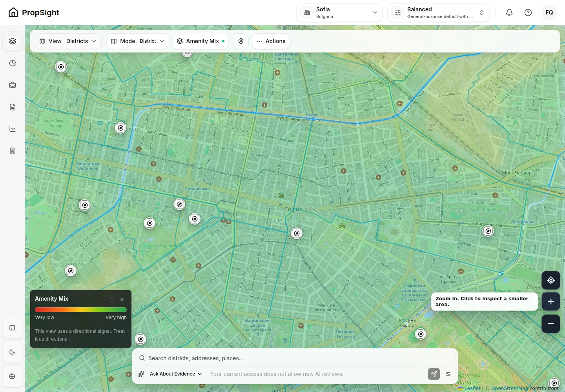The width and height of the screenshot is (565, 392).
Task: Open the AI query settings sliders icon
Action: tap(448, 374)
